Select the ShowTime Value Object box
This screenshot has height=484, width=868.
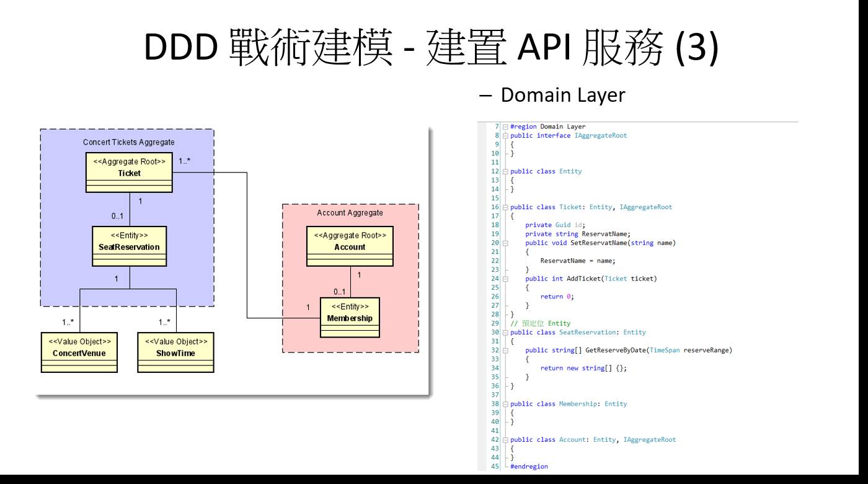pyautogui.click(x=176, y=352)
